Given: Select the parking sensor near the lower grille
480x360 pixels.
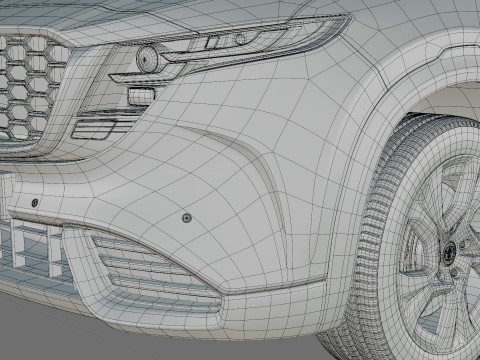Looking at the screenshot, I should 35,202.
